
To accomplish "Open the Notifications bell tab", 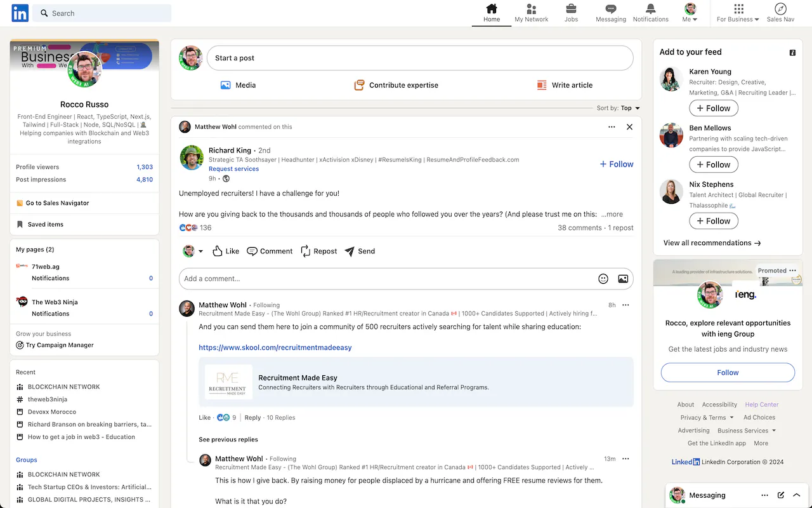I will tap(651, 13).
